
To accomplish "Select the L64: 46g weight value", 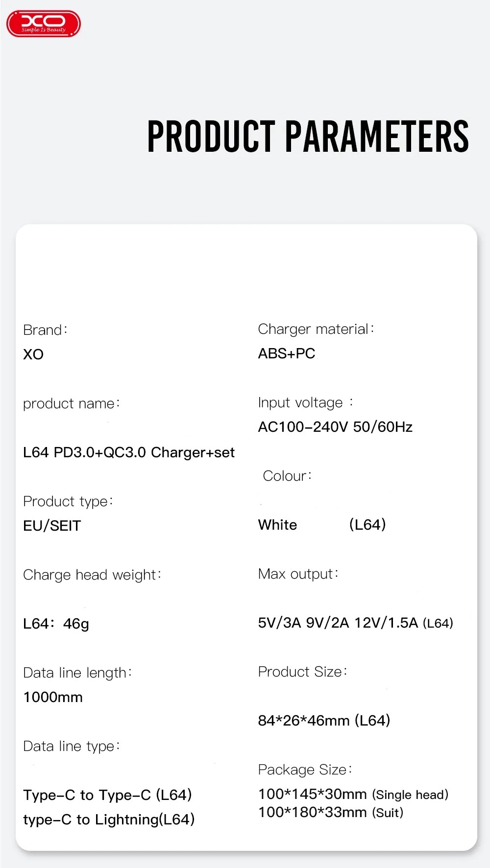I will pyautogui.click(x=56, y=624).
